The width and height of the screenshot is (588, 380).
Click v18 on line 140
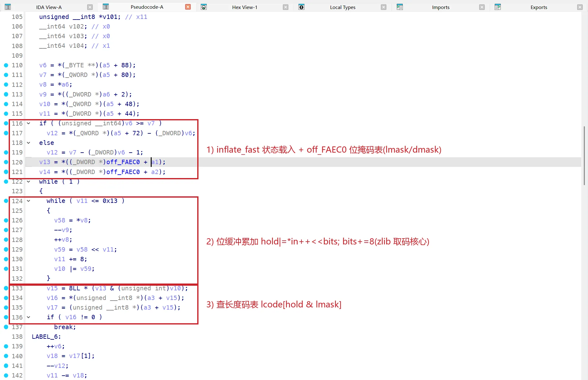point(52,356)
